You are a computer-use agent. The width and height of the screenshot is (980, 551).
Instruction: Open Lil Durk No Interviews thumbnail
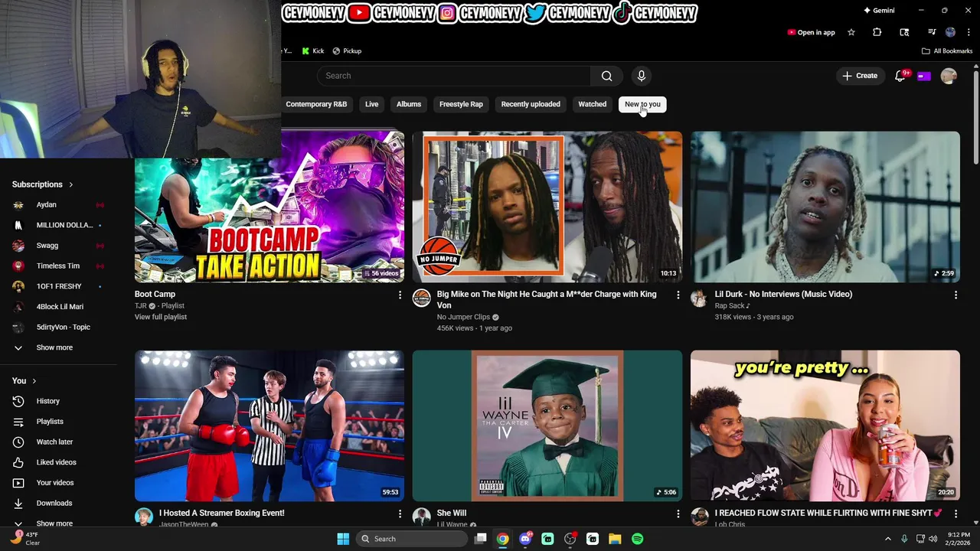click(825, 207)
